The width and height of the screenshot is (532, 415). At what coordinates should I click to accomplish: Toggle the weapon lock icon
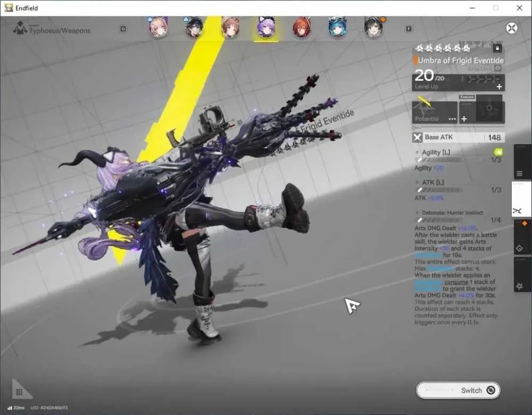pos(497,48)
